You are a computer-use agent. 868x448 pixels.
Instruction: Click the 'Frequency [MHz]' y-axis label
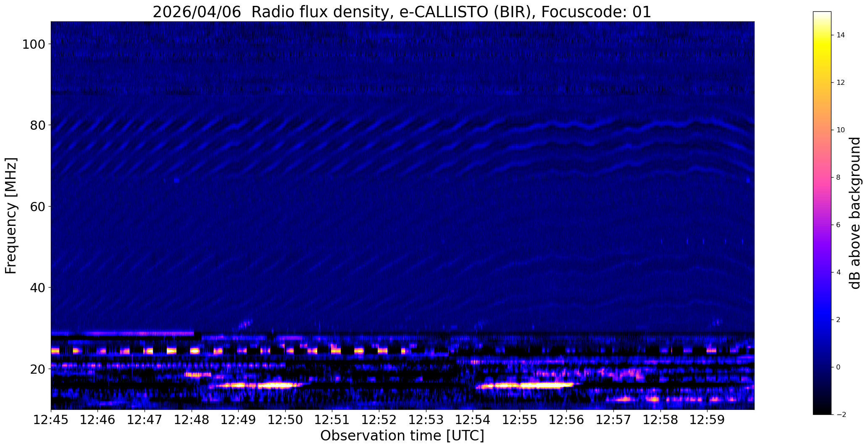11,216
